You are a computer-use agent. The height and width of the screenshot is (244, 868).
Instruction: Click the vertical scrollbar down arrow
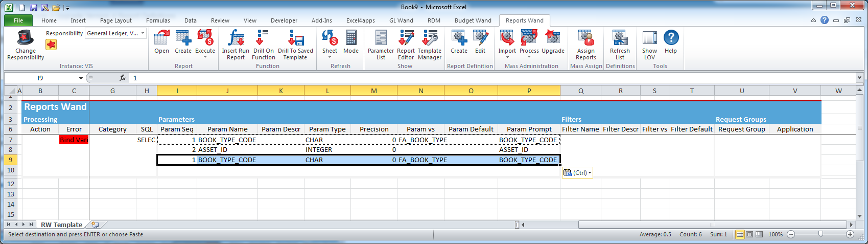coord(859,216)
